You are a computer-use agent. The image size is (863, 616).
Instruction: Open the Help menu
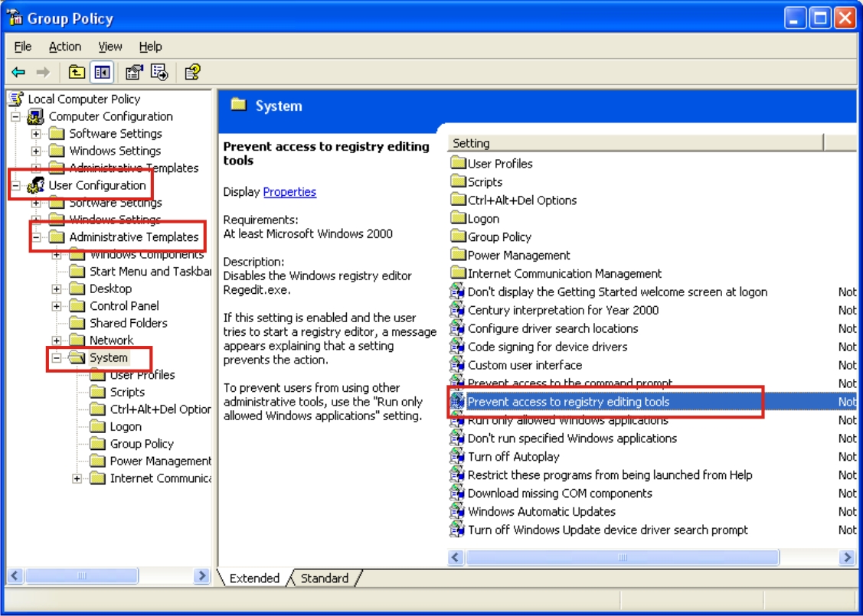150,47
